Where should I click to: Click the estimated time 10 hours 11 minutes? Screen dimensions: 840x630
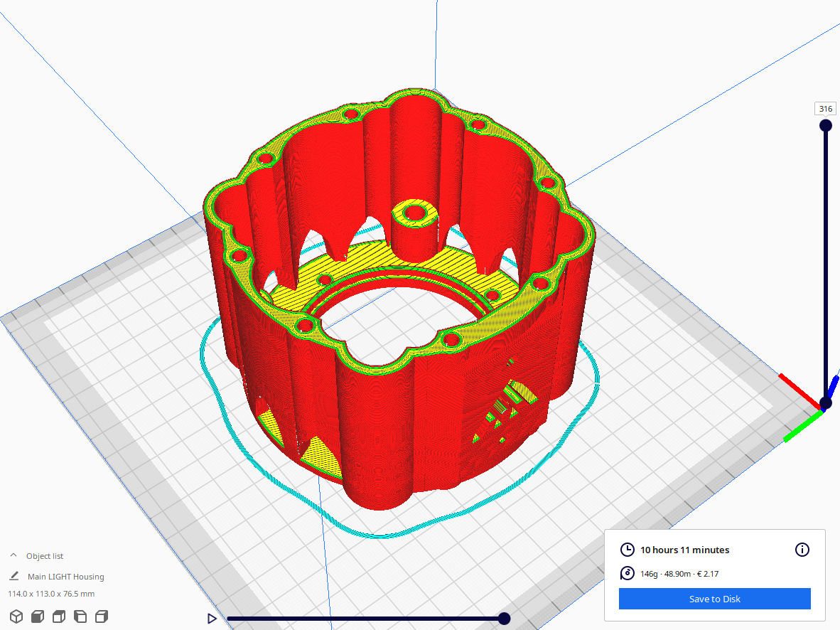tap(684, 550)
